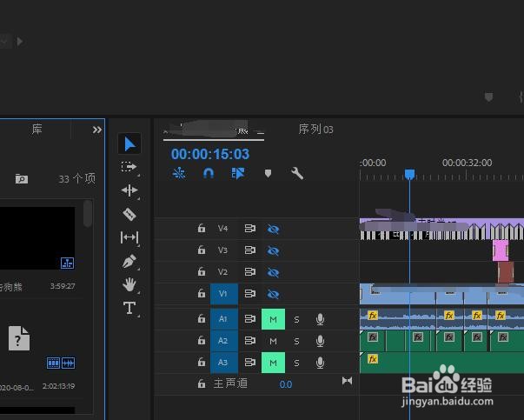This screenshot has height=420, width=524.
Task: Toggle lock on V4 track
Action: pos(202,229)
